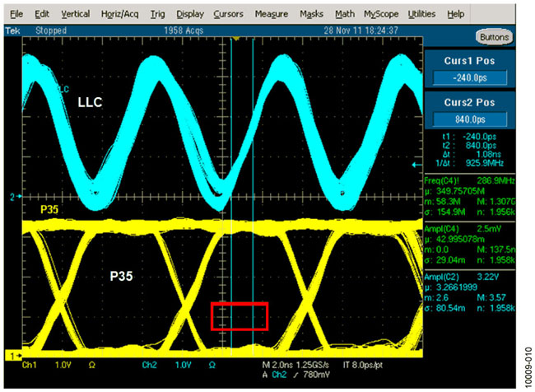Click the Buttons button
Image resolution: width=535 pixels, height=392 pixels.
point(494,37)
